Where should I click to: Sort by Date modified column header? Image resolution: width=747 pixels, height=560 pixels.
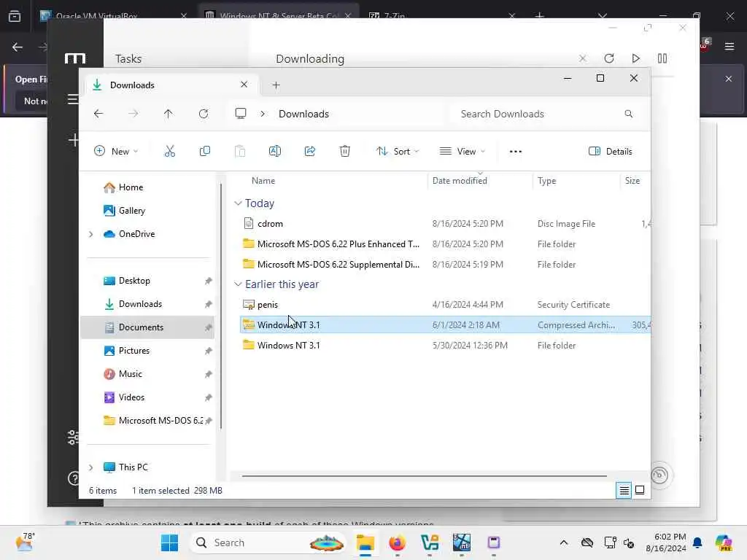click(x=460, y=181)
